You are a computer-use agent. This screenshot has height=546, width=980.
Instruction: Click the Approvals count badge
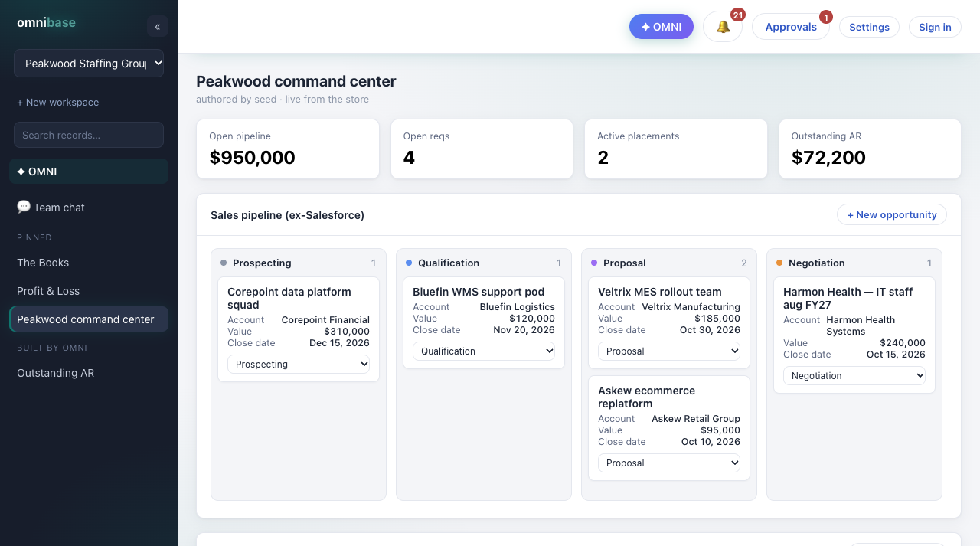point(826,17)
